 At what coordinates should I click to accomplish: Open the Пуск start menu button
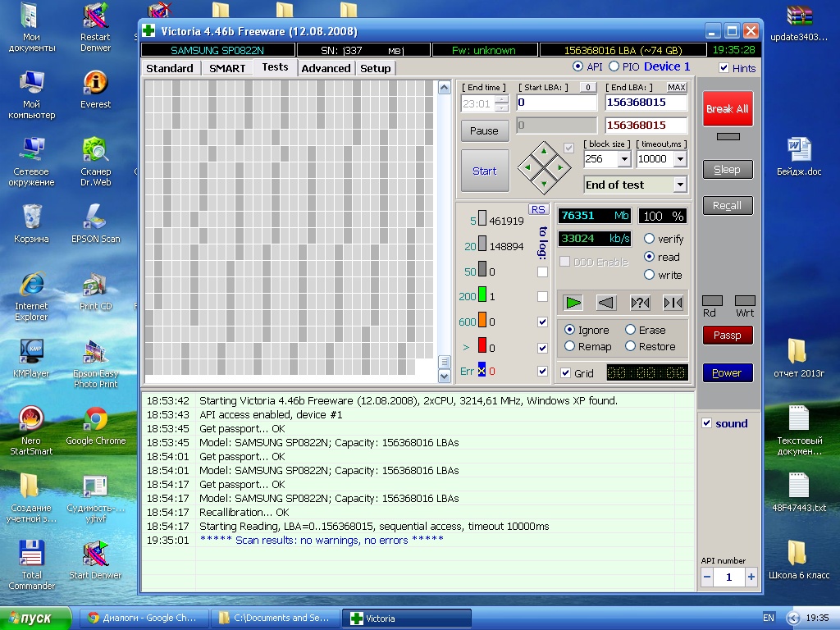click(x=35, y=619)
